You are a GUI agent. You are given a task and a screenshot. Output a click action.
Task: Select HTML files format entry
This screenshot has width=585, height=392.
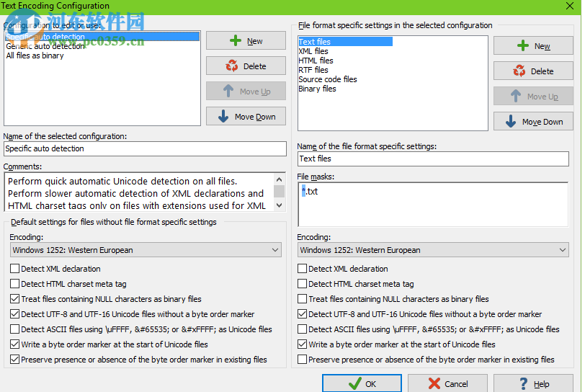point(316,61)
